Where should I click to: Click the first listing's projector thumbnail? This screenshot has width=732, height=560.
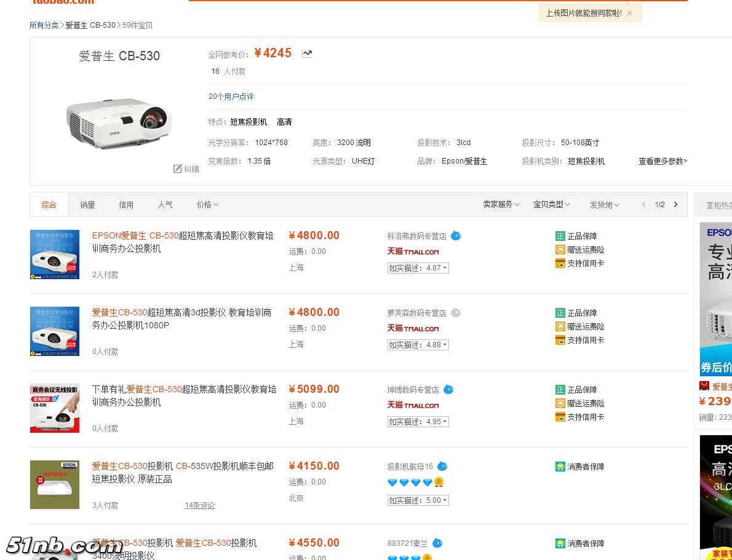point(55,254)
